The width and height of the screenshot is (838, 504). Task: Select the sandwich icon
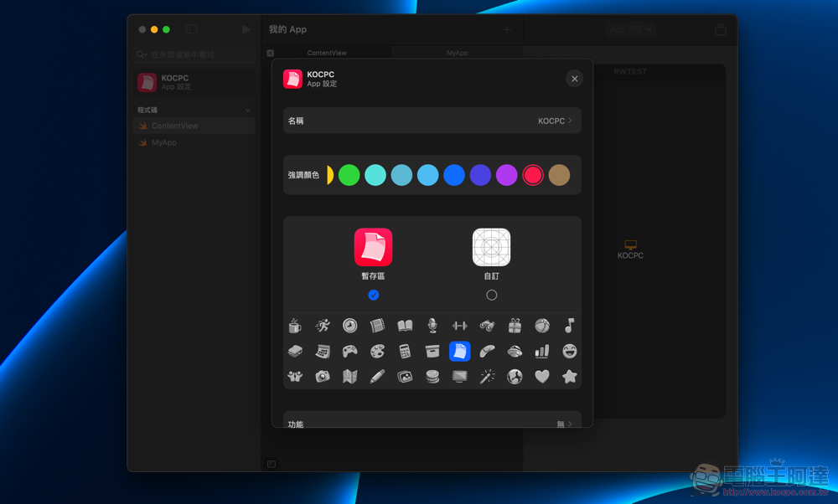click(295, 352)
